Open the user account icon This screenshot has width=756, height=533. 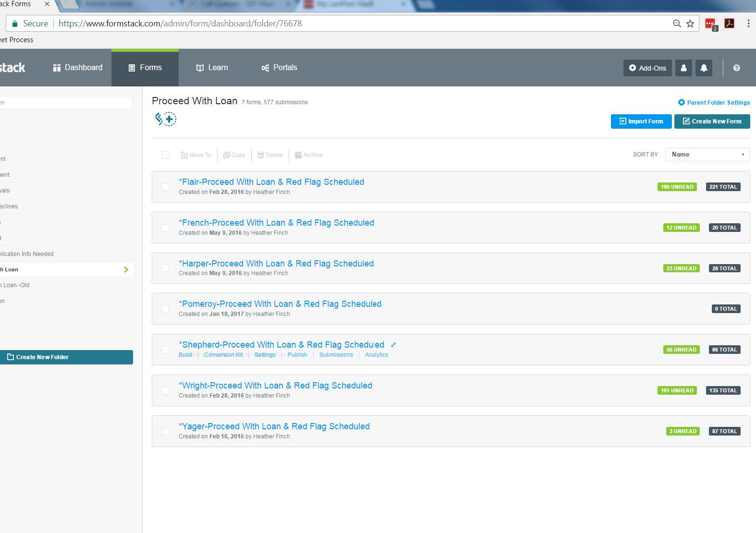[683, 68]
